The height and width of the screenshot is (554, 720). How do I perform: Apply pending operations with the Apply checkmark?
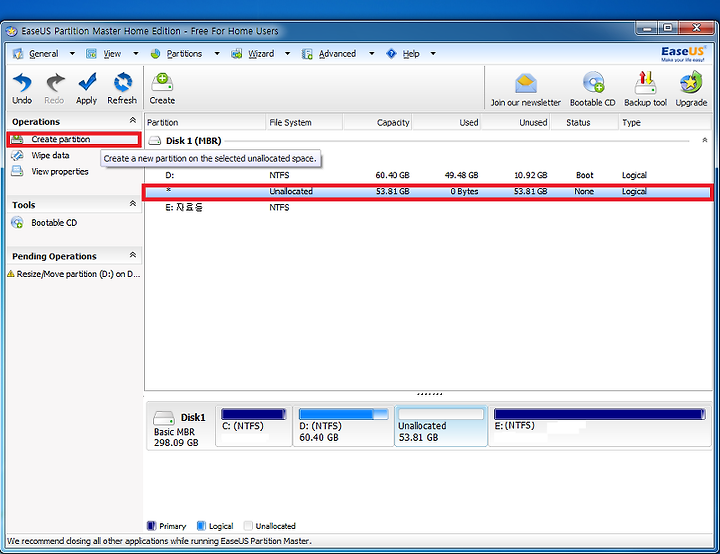[86, 89]
